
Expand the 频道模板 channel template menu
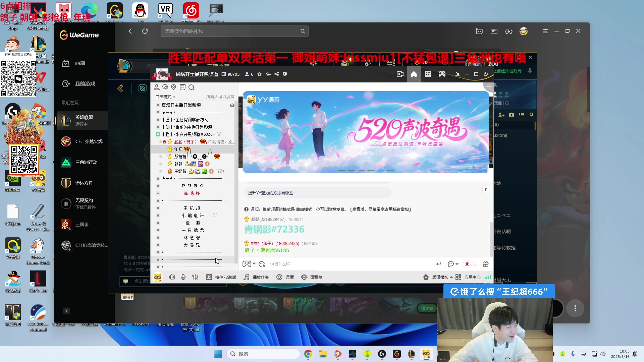click(x=438, y=277)
